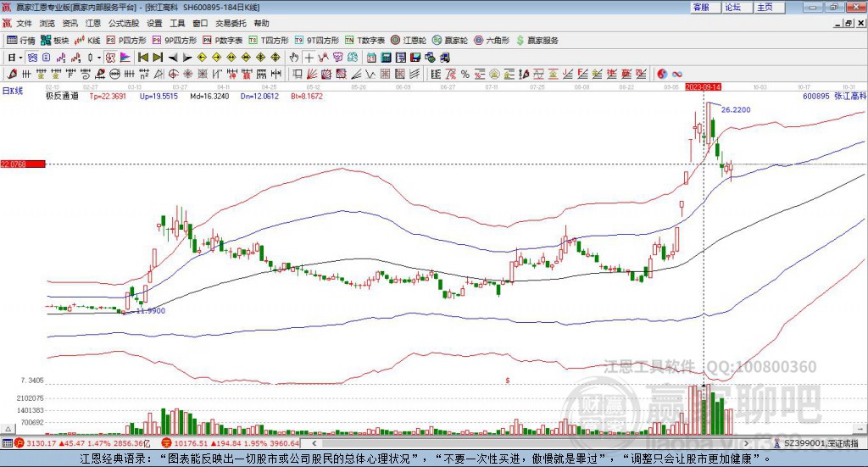Click the 11.9900 low price annotation
This screenshot has width=868, height=467.
tap(151, 311)
